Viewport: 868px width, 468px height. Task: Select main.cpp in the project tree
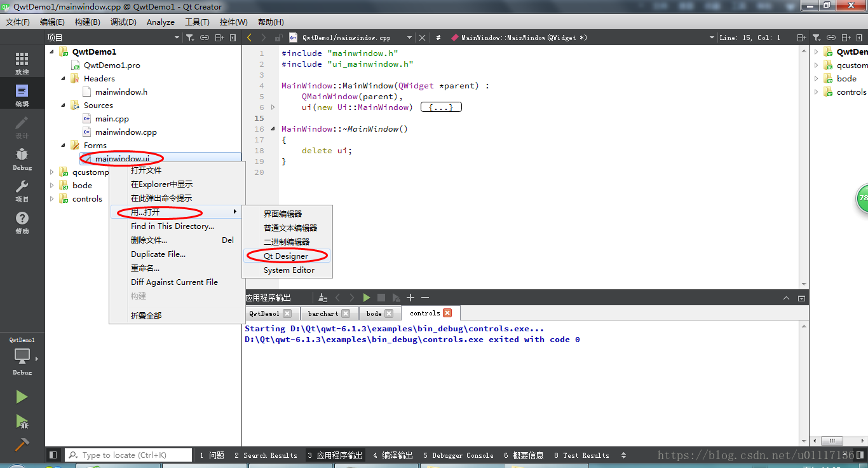pos(112,119)
